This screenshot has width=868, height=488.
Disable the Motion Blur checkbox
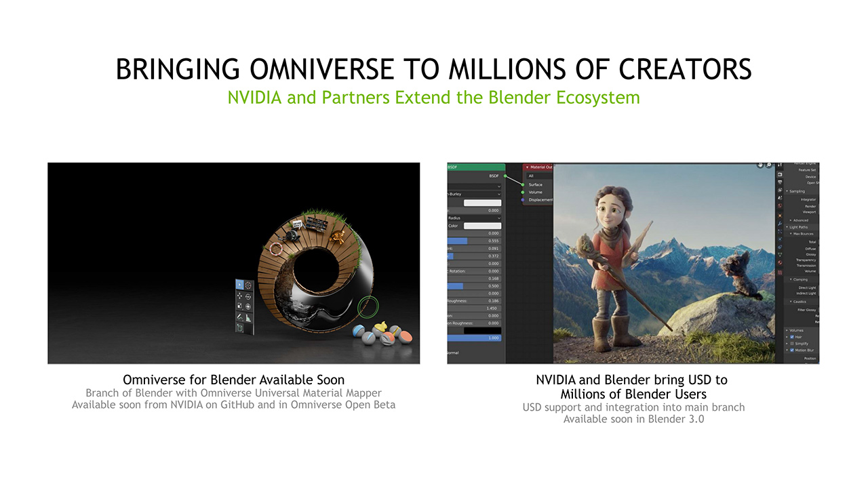coord(792,350)
